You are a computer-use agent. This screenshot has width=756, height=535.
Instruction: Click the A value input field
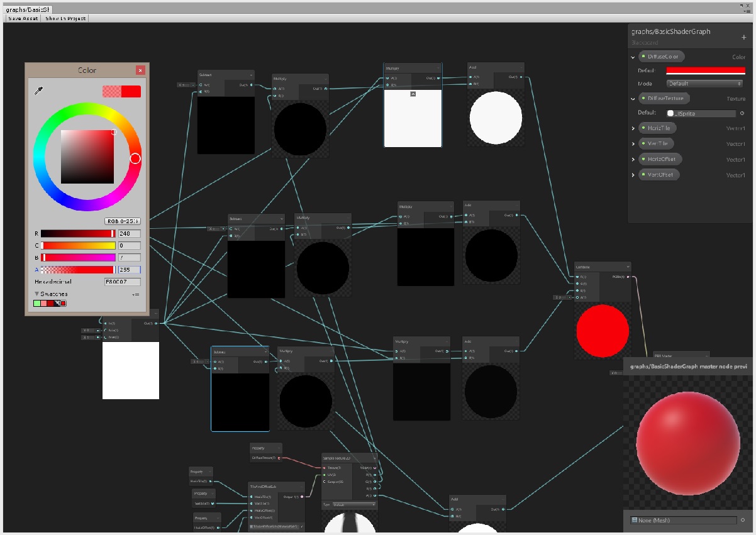(x=129, y=269)
